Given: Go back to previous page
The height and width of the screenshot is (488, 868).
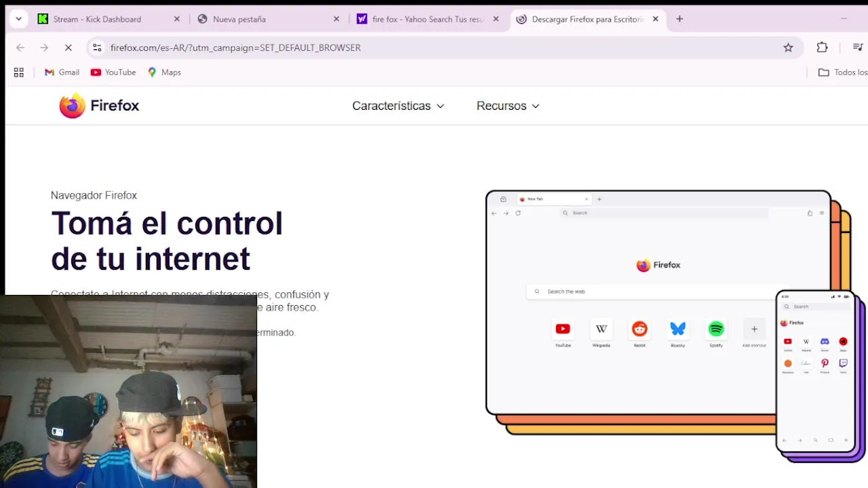Looking at the screenshot, I should tap(20, 47).
